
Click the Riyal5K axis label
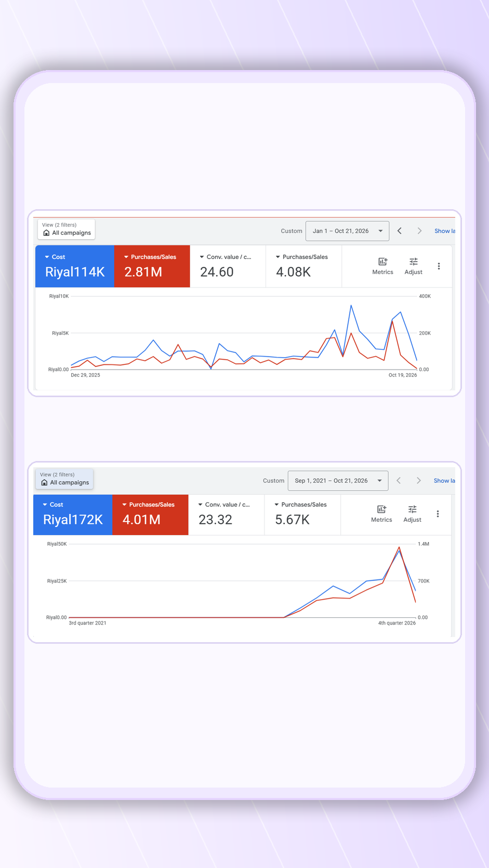(x=60, y=333)
